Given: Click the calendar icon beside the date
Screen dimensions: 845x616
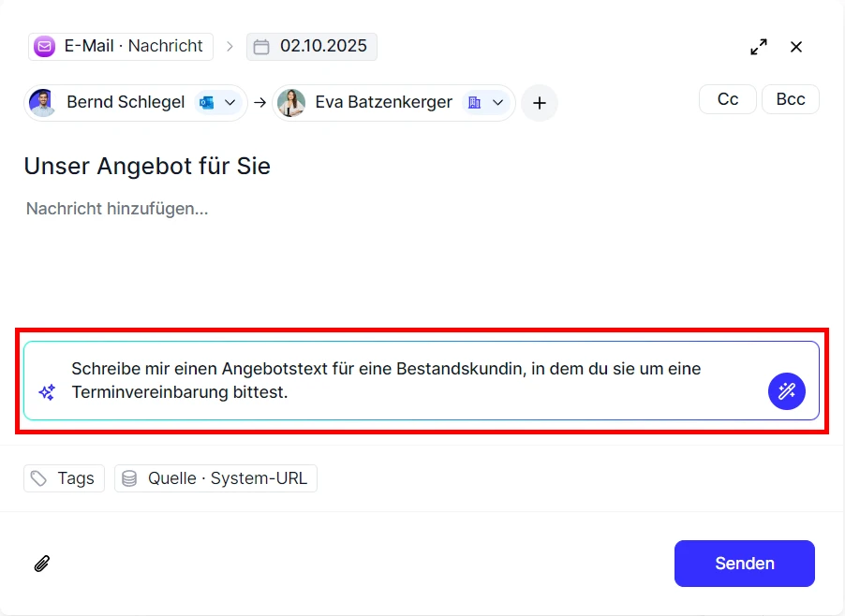Looking at the screenshot, I should pos(261,46).
